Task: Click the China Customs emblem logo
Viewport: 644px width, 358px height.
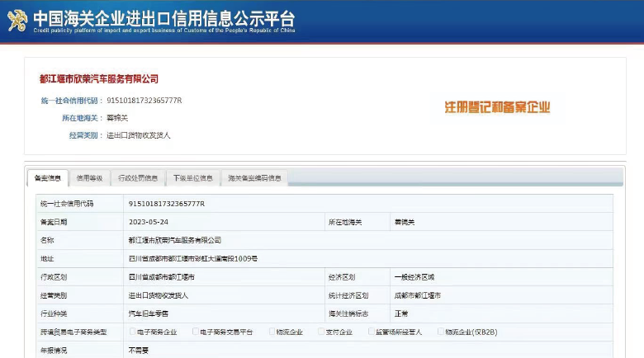Action: click(17, 20)
